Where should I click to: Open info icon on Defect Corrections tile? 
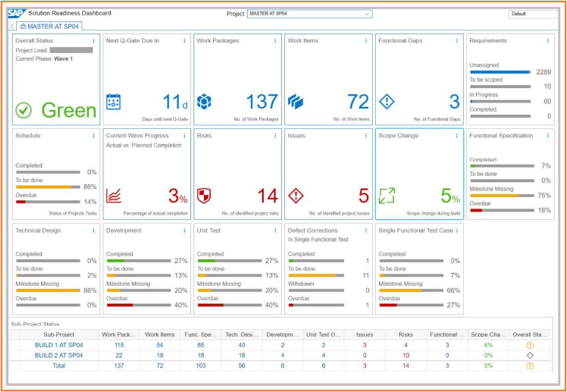(366, 230)
